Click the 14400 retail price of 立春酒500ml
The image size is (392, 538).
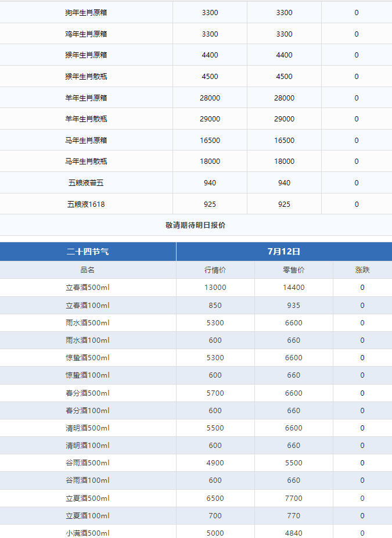[x=294, y=288]
